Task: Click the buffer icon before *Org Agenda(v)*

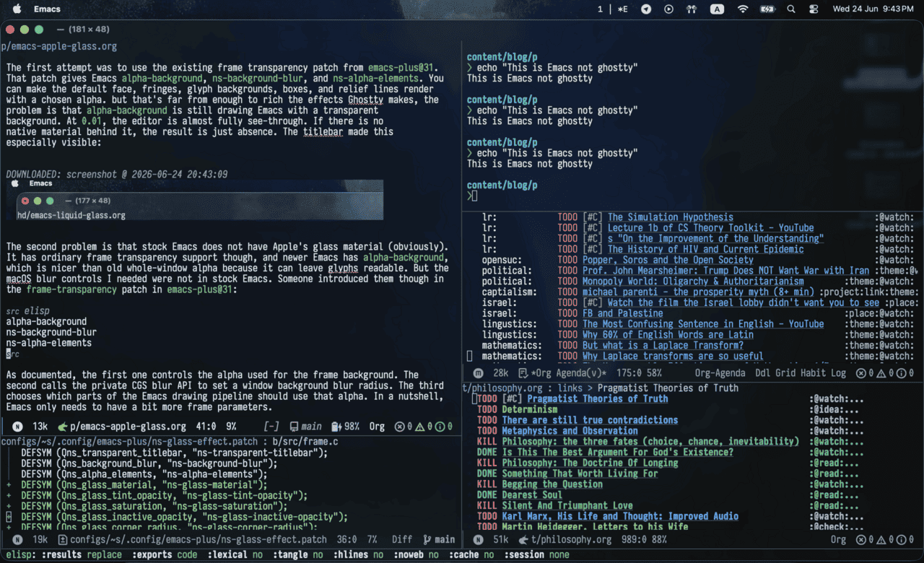Action: (523, 373)
